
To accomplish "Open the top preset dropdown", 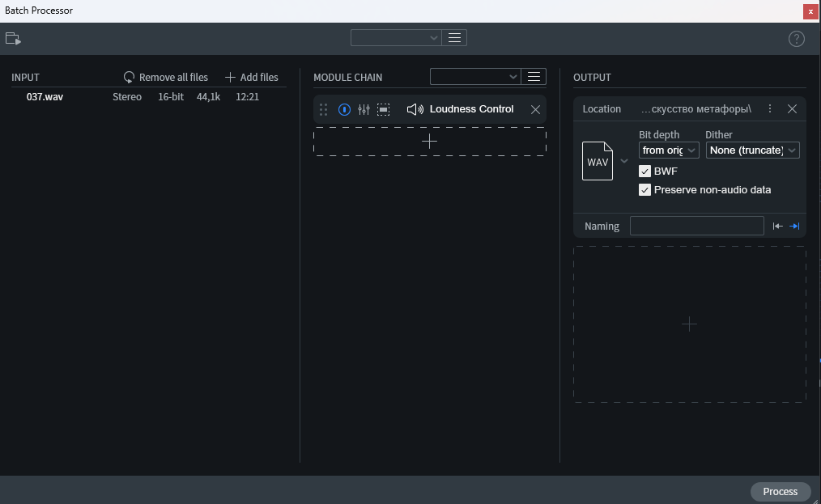I will point(396,38).
